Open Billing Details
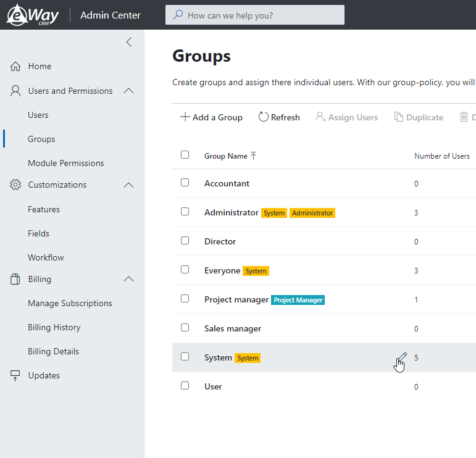Screen dimensions: 476x458 (x=54, y=351)
